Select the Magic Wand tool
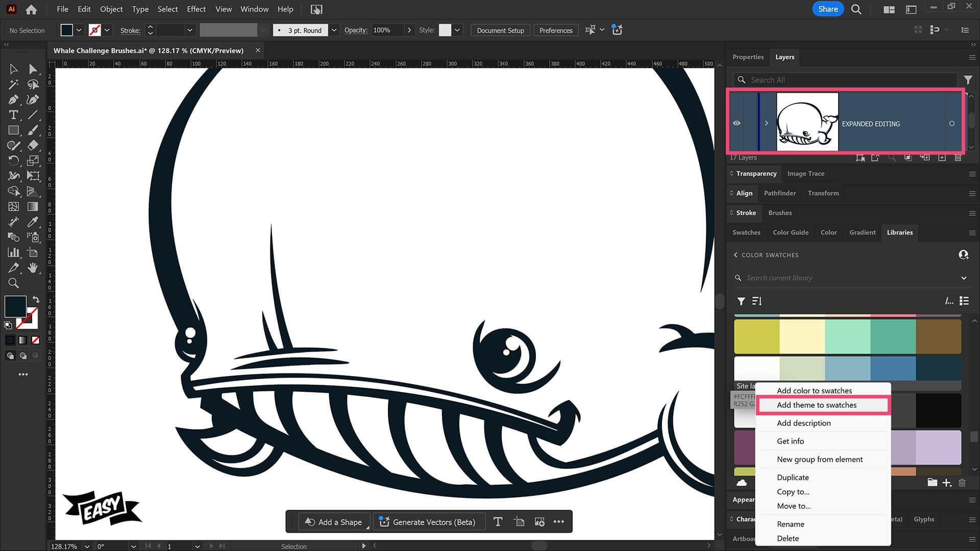 (x=14, y=84)
